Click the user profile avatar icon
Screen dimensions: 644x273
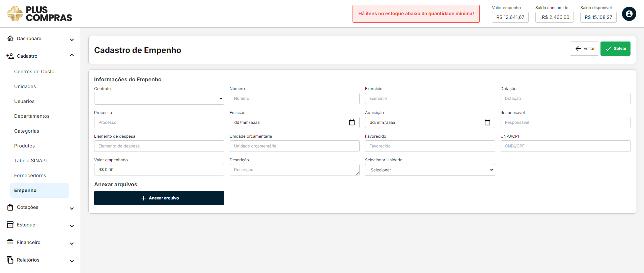pyautogui.click(x=629, y=14)
